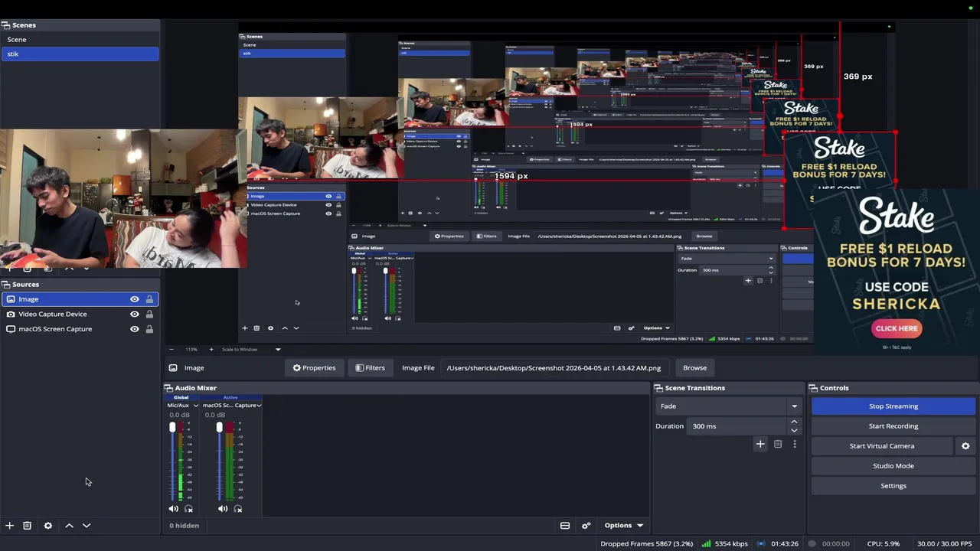Click the grey recording status dot
The width and height of the screenshot is (980, 551).
point(812,544)
